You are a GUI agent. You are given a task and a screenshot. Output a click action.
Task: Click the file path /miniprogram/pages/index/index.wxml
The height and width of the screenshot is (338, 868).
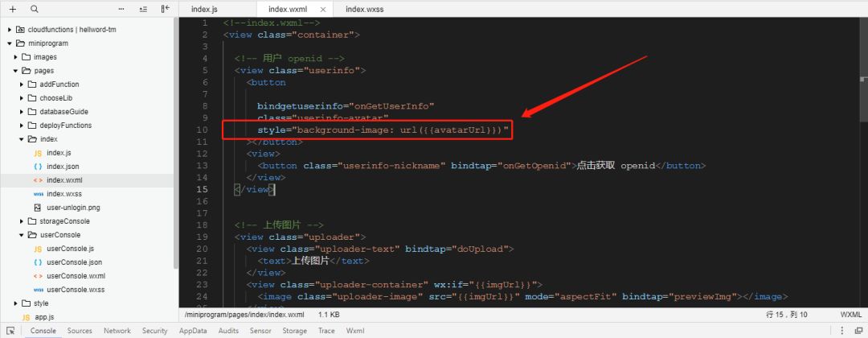point(244,315)
